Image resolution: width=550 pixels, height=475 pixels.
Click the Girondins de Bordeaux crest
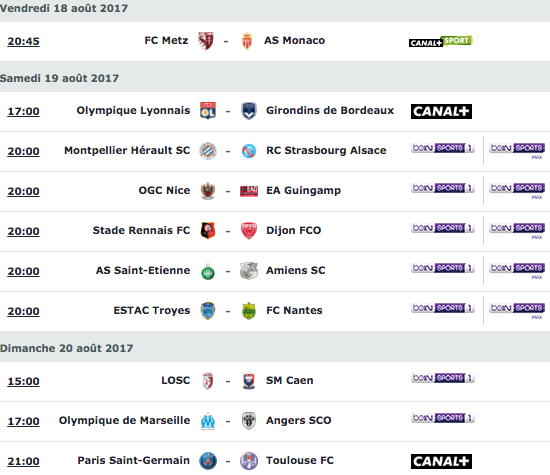point(249,111)
